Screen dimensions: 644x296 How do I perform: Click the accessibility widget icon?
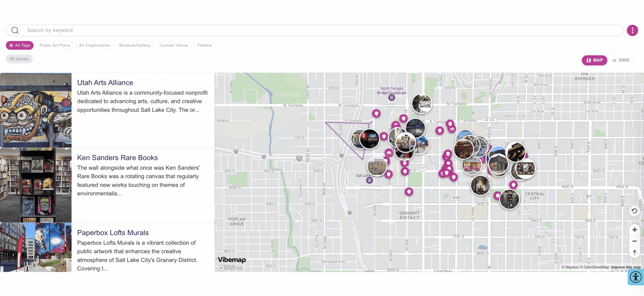(636, 277)
